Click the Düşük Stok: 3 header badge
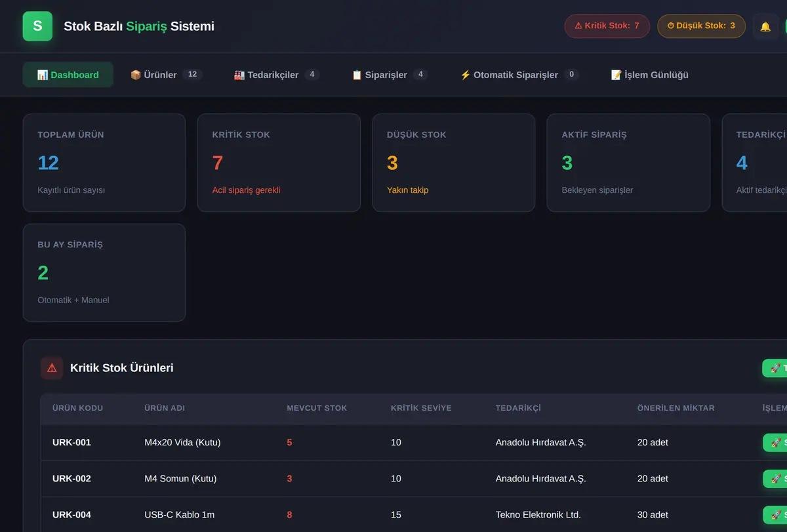 click(701, 26)
